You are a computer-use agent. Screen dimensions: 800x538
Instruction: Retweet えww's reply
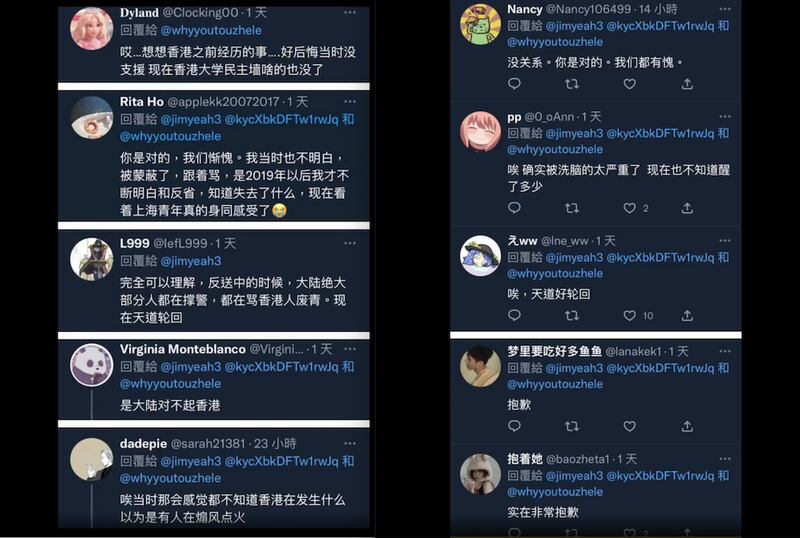pyautogui.click(x=572, y=315)
